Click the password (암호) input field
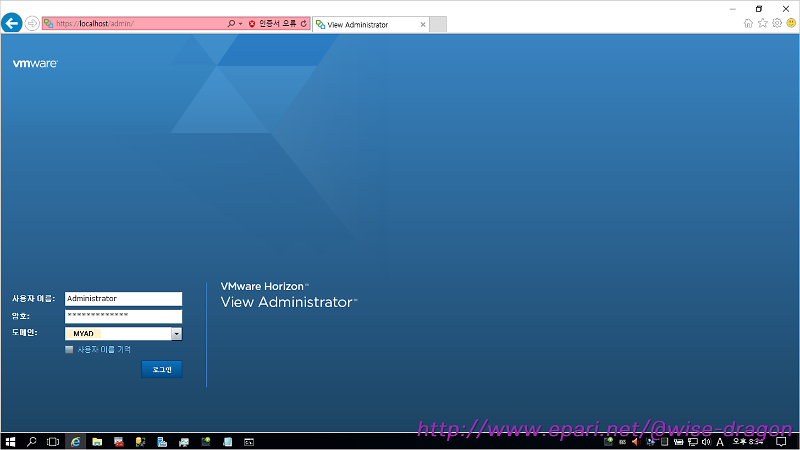The width and height of the screenshot is (800, 450). pos(123,316)
